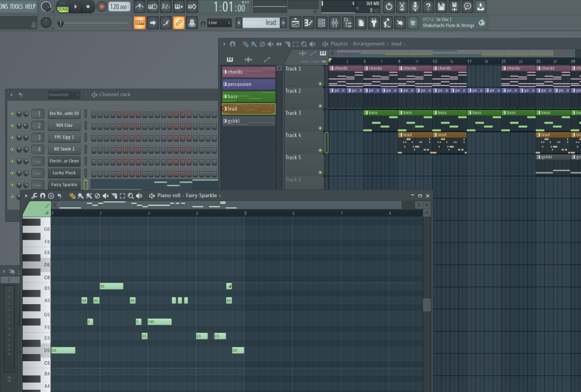Select the Zoom tool in the Playlist toolbar

click(x=304, y=44)
